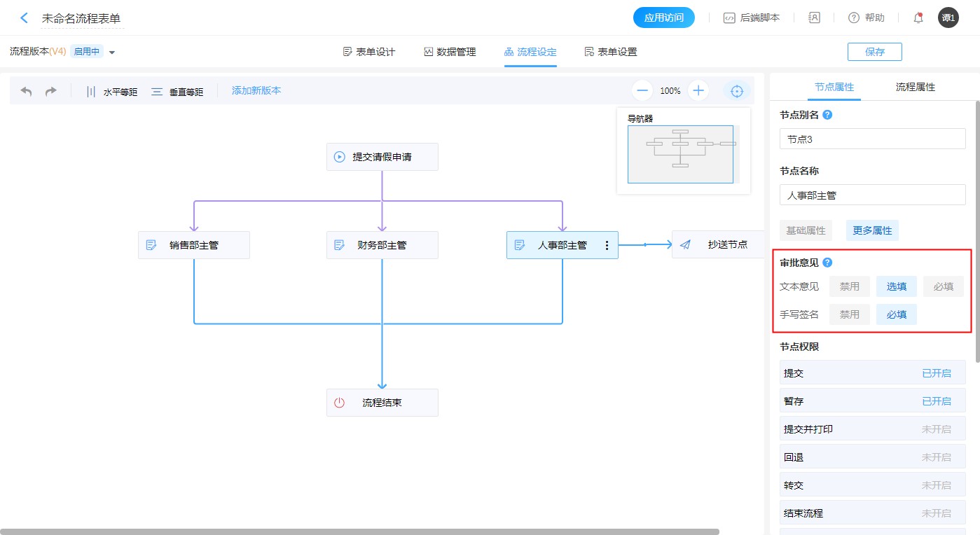This screenshot has height=535, width=980.
Task: Click the zoom out minus icon
Action: tap(642, 90)
